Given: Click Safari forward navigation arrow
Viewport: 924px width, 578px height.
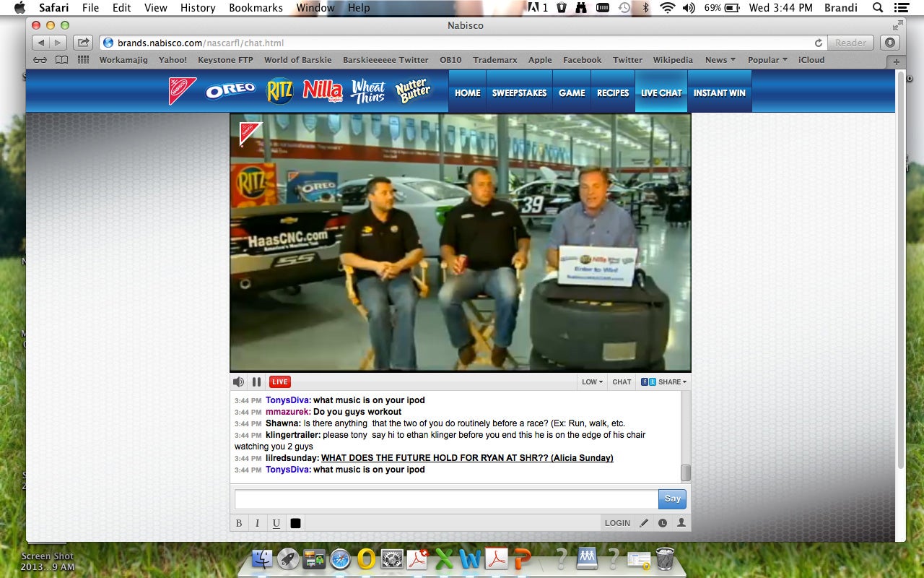Looking at the screenshot, I should (58, 43).
